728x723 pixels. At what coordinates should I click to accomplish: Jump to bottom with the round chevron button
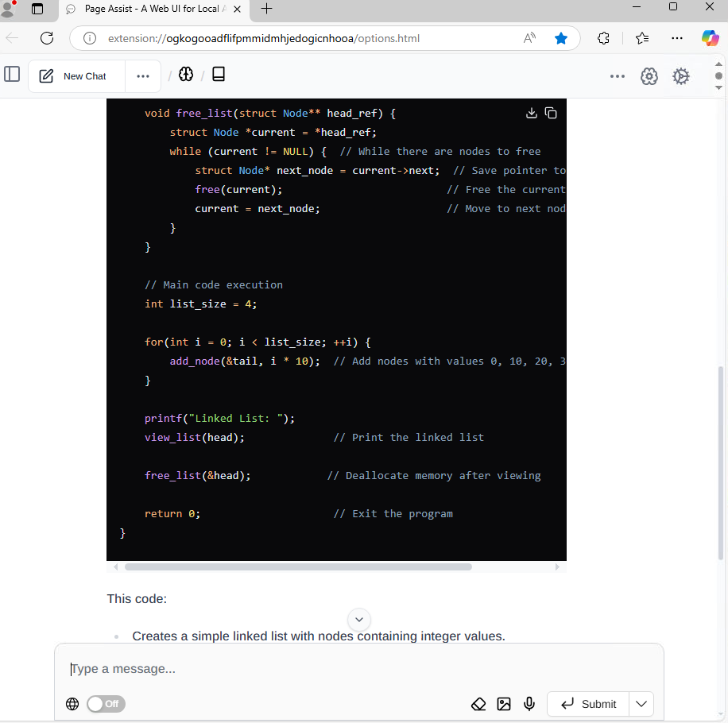(359, 620)
